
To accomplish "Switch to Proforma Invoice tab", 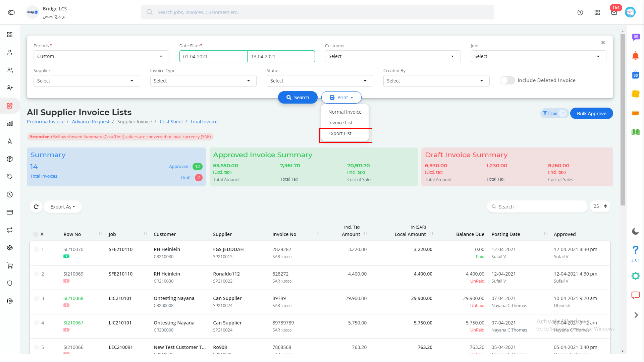I will 46,122.
